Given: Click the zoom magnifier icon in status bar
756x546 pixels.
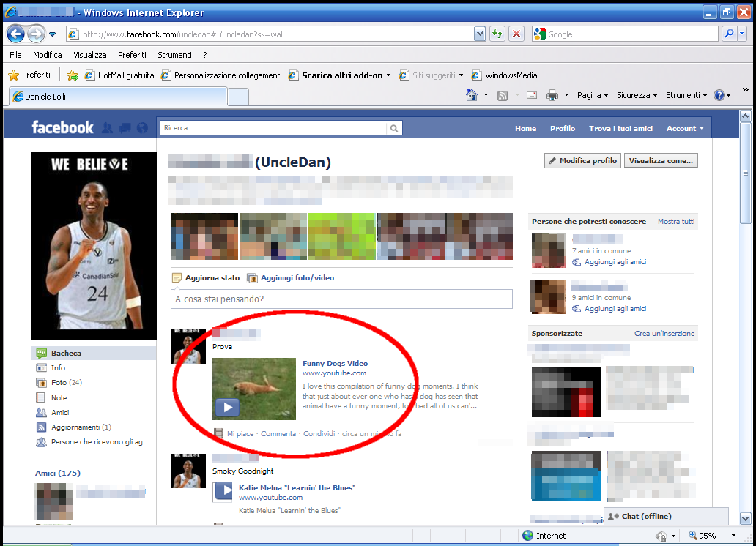Looking at the screenshot, I should 693,535.
